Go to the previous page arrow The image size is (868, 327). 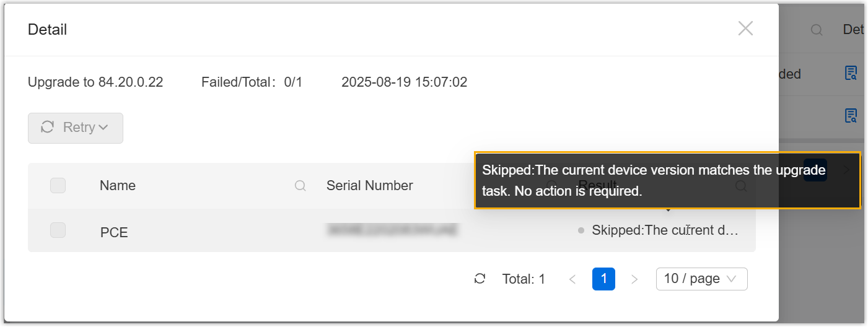(572, 279)
